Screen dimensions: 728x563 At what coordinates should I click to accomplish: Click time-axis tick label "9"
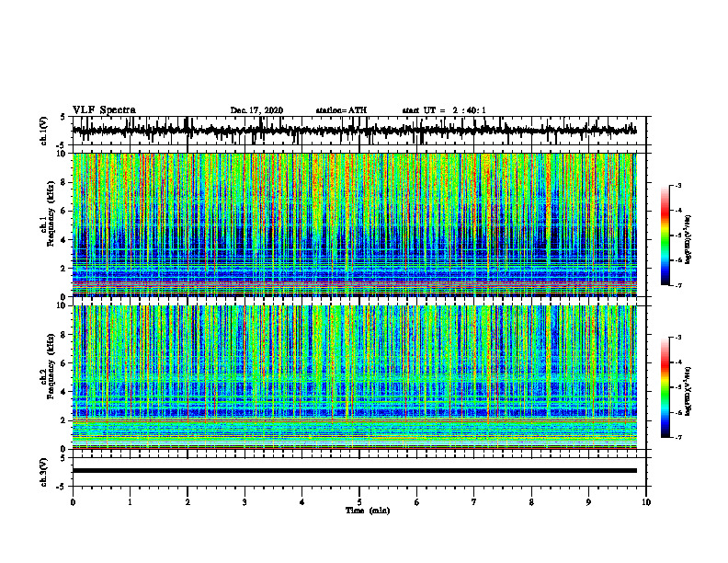coord(588,502)
